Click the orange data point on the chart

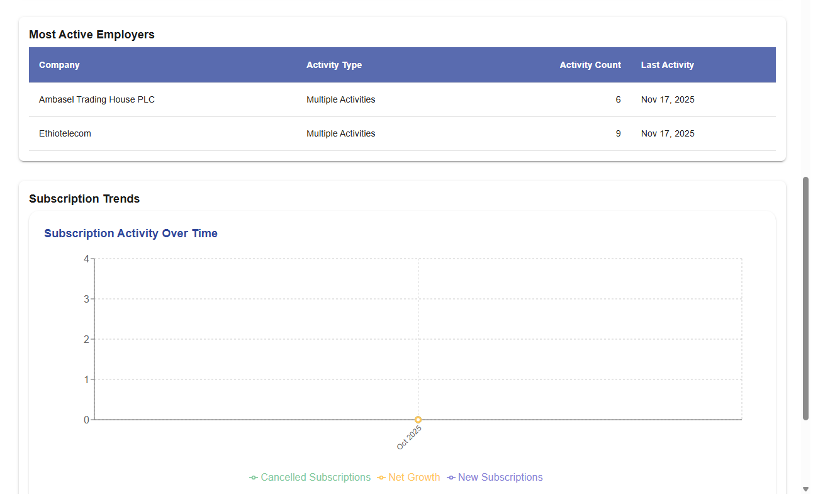418,420
